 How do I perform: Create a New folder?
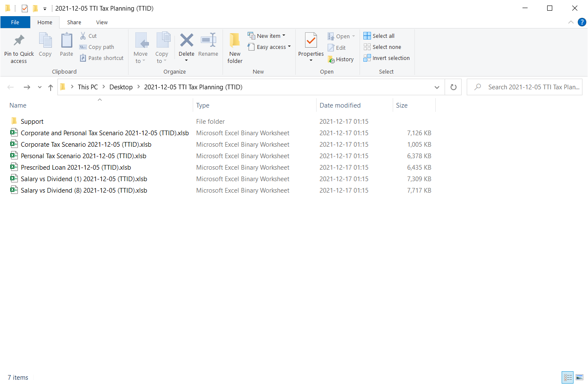pos(235,48)
